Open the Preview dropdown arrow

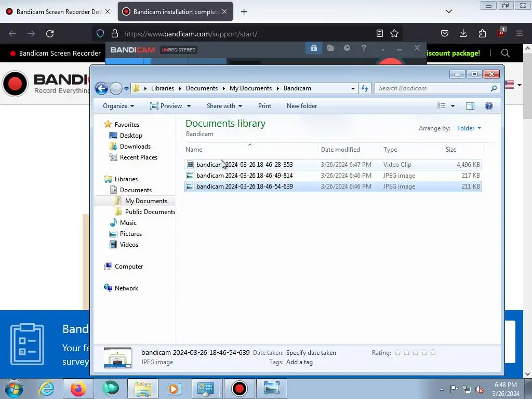(189, 106)
